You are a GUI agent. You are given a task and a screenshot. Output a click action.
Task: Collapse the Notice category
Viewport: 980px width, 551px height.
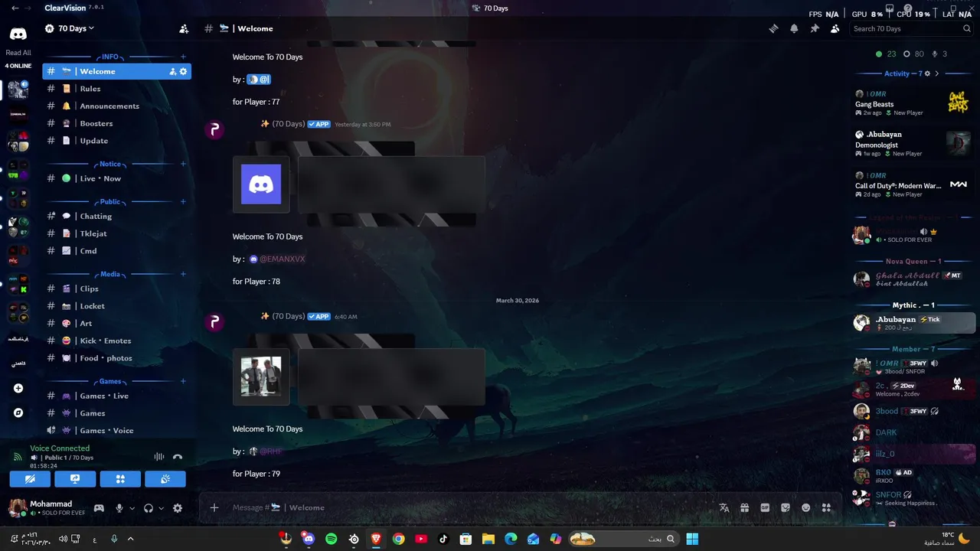click(x=110, y=164)
